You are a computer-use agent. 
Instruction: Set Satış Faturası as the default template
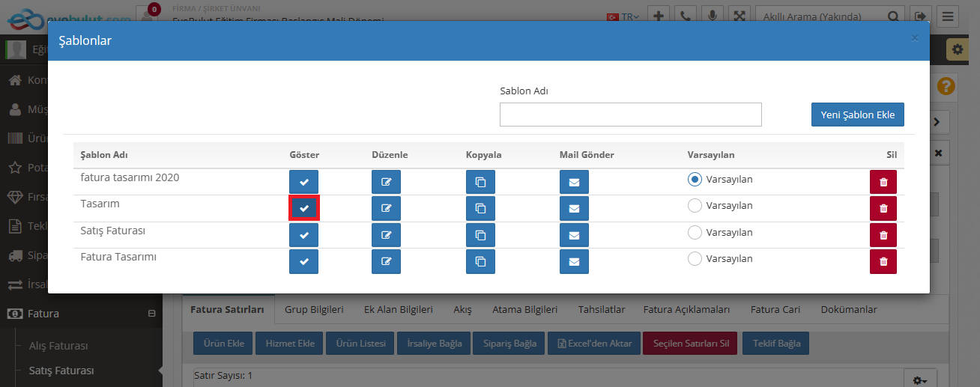point(695,232)
